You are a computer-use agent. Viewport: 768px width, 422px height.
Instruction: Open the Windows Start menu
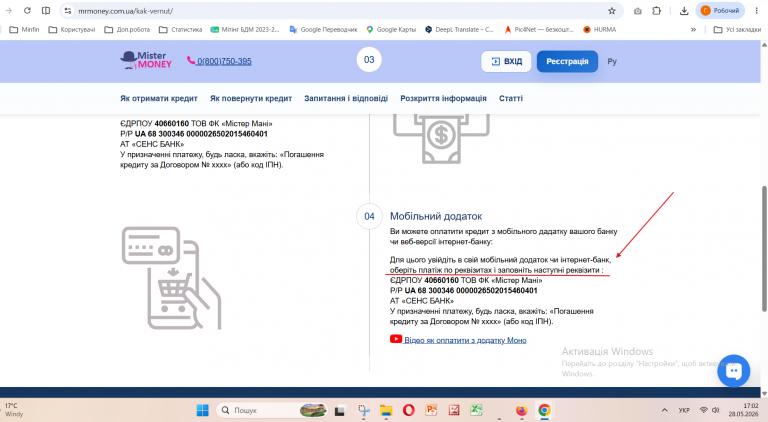202,410
